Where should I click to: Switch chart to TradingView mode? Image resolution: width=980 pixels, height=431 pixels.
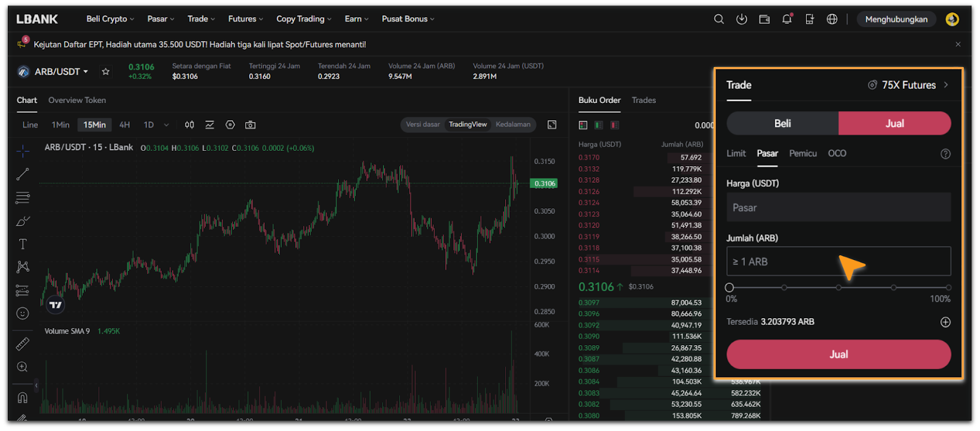click(x=468, y=124)
